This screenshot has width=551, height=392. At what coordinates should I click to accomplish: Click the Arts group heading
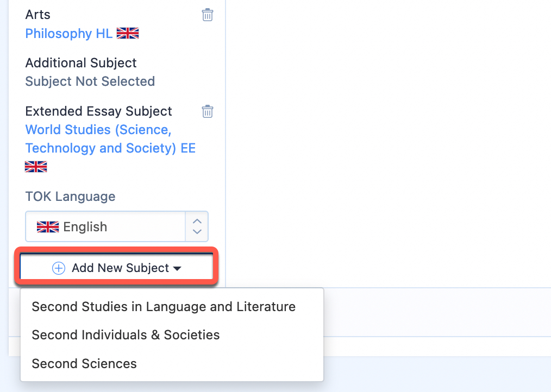pos(38,15)
